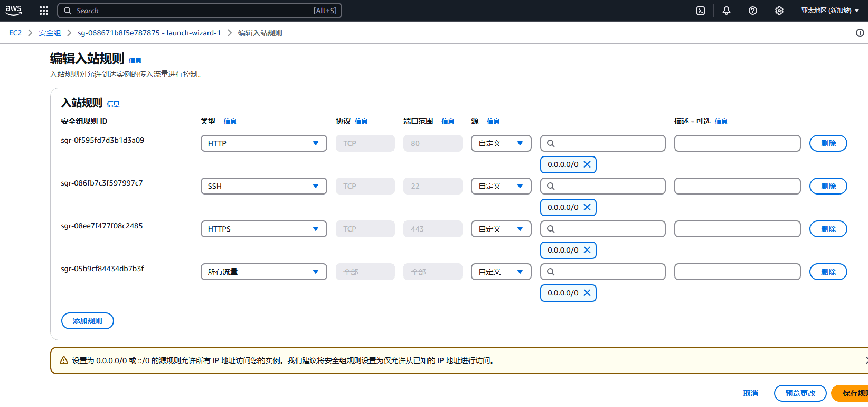Open the HTTP type dropdown
The width and height of the screenshot is (868, 407).
pyautogui.click(x=264, y=143)
